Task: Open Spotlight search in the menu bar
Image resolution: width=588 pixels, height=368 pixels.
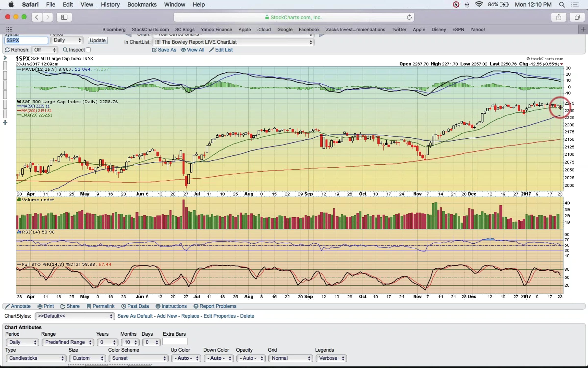Action: 562,5
